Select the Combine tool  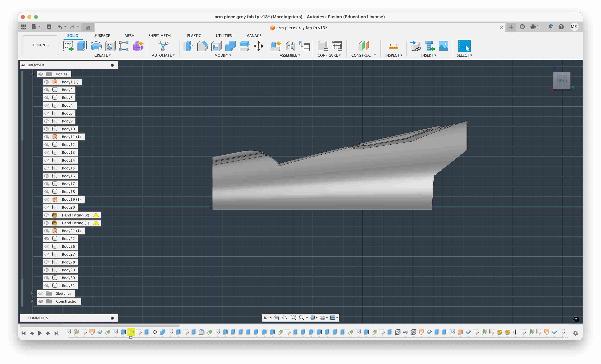230,46
